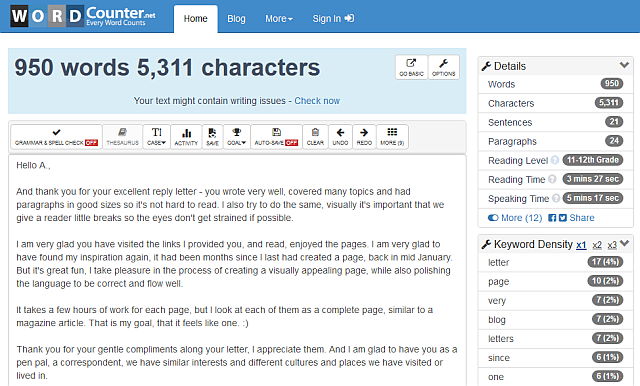Open the Home tab
The image size is (640, 386).
coord(196,19)
